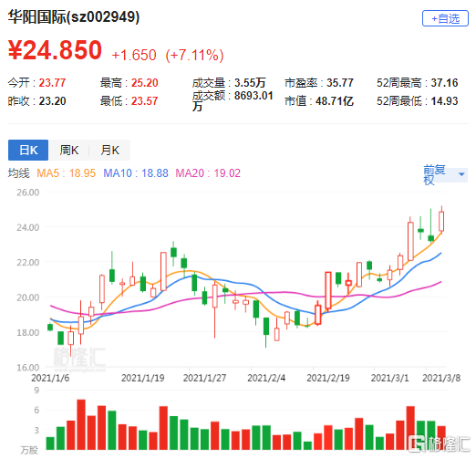The image size is (476, 459).
Task: Click the latest red candlestick on 2021/3/8
Action: tap(441, 222)
